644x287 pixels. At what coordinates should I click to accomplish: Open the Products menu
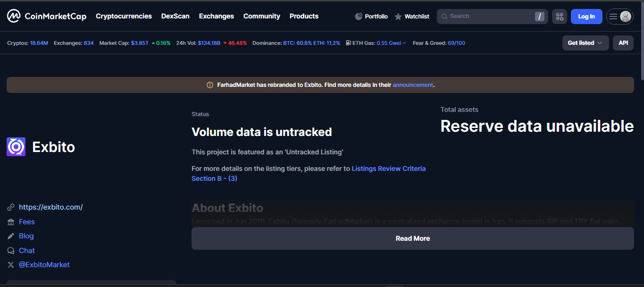(x=304, y=16)
